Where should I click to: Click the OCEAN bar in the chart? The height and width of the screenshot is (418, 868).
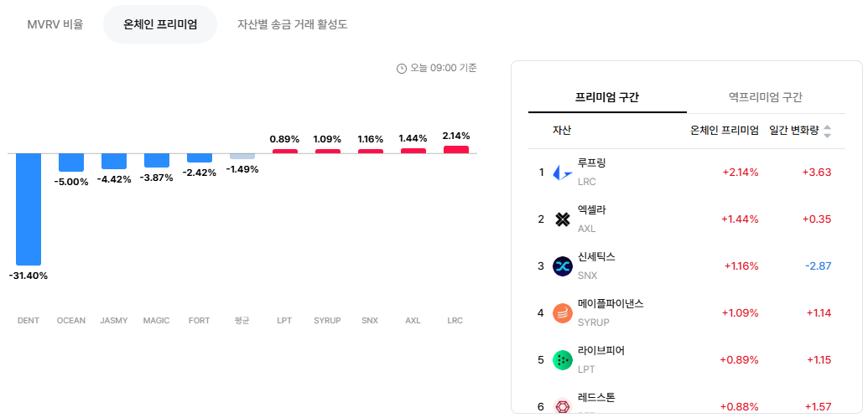point(71,162)
